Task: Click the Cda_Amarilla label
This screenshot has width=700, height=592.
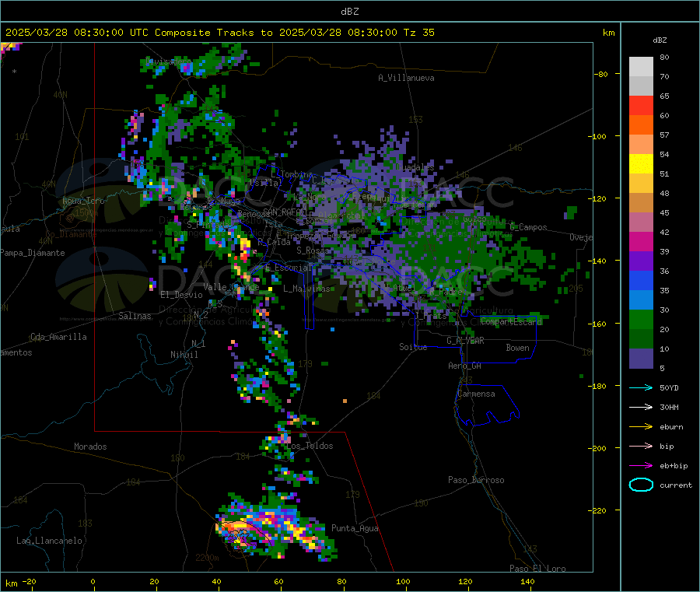Action: tap(58, 337)
